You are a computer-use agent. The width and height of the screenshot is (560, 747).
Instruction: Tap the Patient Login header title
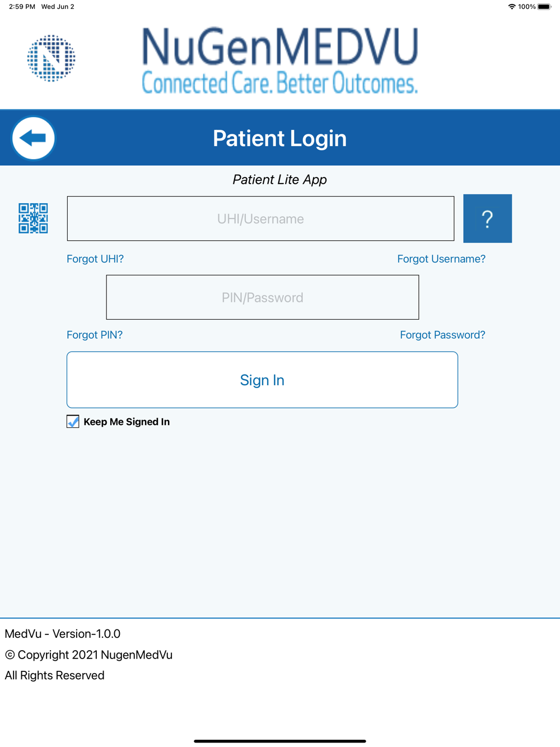279,138
